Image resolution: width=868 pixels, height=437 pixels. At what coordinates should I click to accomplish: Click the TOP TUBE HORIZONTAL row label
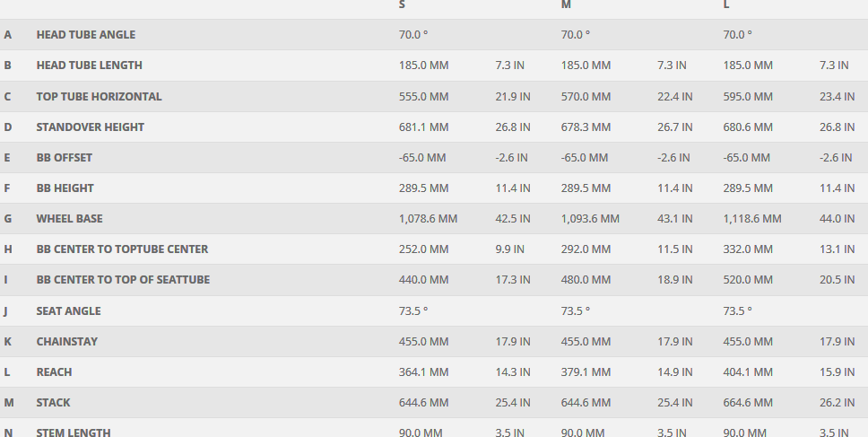coord(99,97)
